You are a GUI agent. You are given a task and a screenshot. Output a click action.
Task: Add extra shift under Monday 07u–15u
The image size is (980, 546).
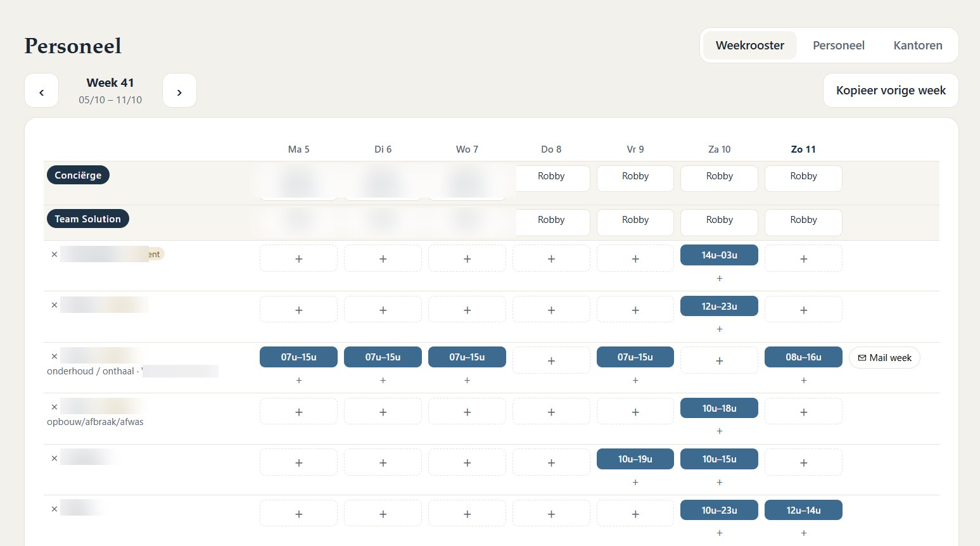click(x=298, y=380)
